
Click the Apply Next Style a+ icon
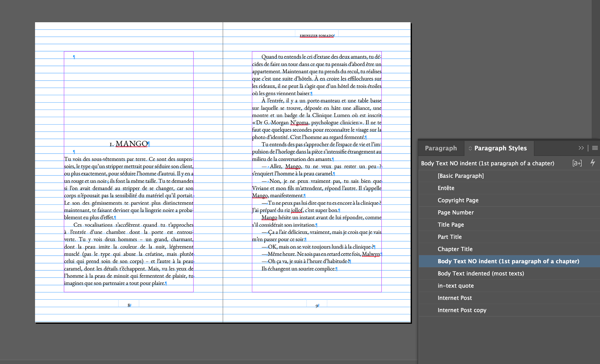577,163
